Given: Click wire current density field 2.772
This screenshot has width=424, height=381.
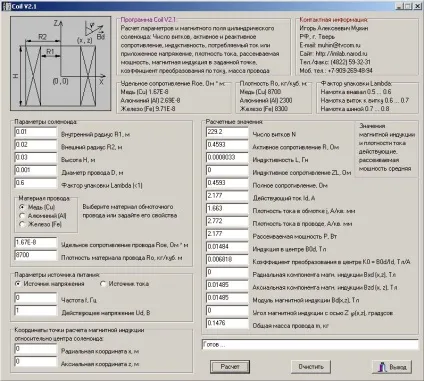Looking at the screenshot, I should point(227,221).
